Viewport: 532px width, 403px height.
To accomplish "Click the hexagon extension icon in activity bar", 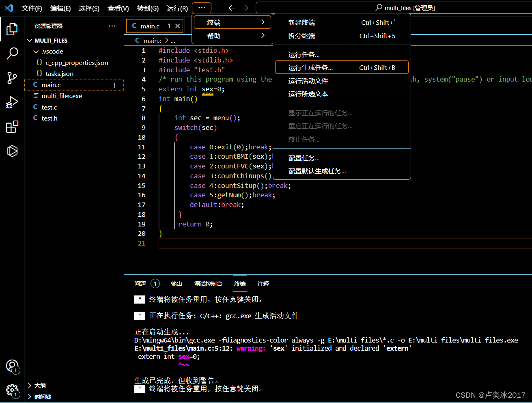I will pos(12,151).
